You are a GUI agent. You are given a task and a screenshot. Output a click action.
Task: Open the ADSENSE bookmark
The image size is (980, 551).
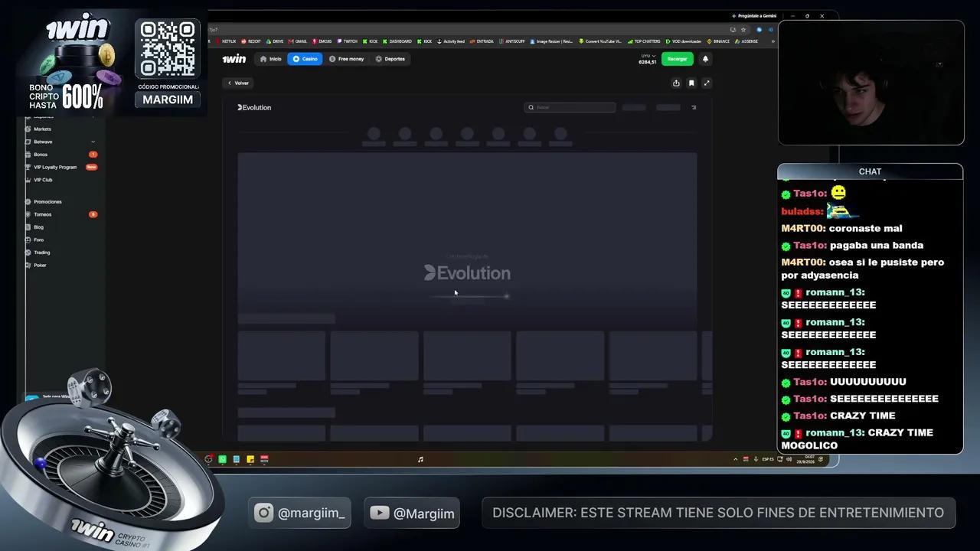[746, 41]
